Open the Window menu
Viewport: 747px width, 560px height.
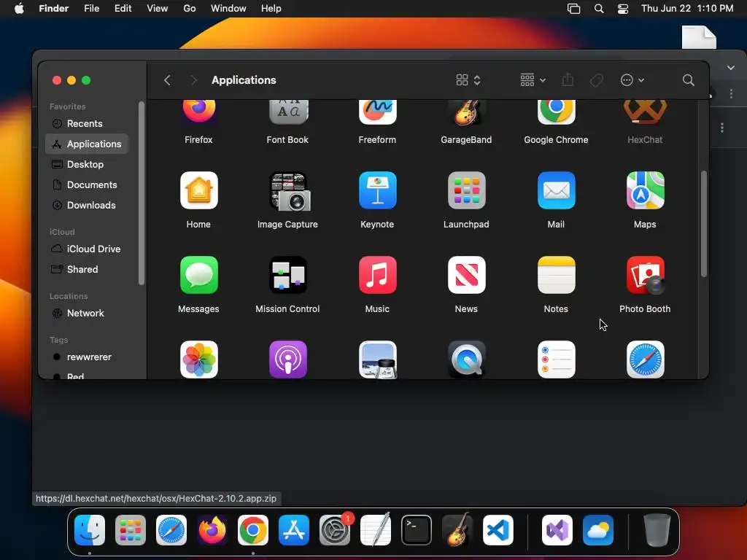[228, 9]
